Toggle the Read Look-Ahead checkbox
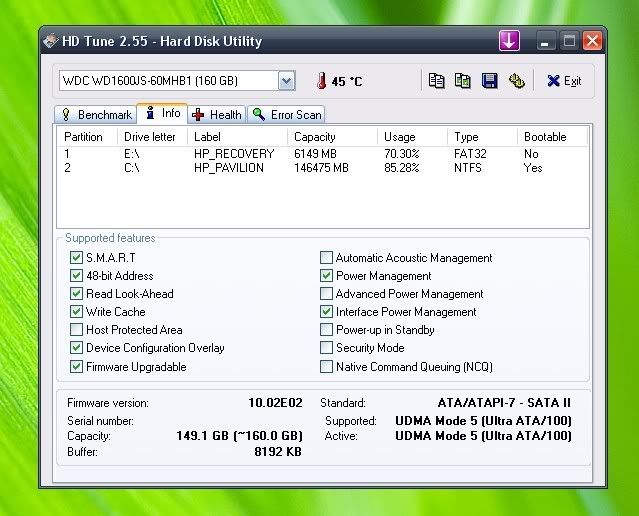The height and width of the screenshot is (516, 639). [76, 293]
